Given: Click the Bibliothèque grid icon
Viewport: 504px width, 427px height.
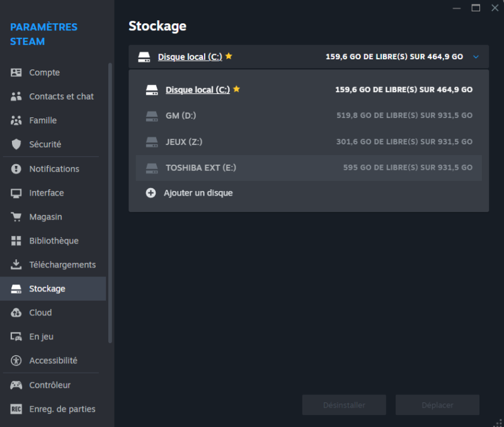Looking at the screenshot, I should coord(16,241).
